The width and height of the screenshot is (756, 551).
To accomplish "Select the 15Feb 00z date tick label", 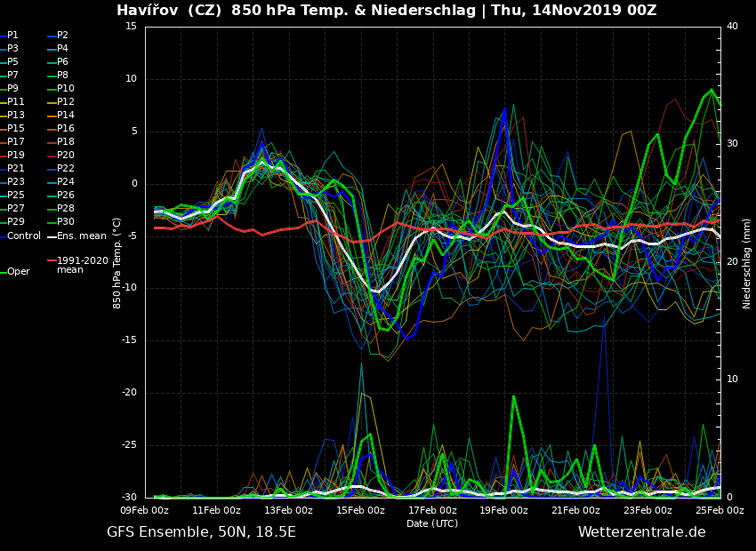I will click(x=360, y=510).
